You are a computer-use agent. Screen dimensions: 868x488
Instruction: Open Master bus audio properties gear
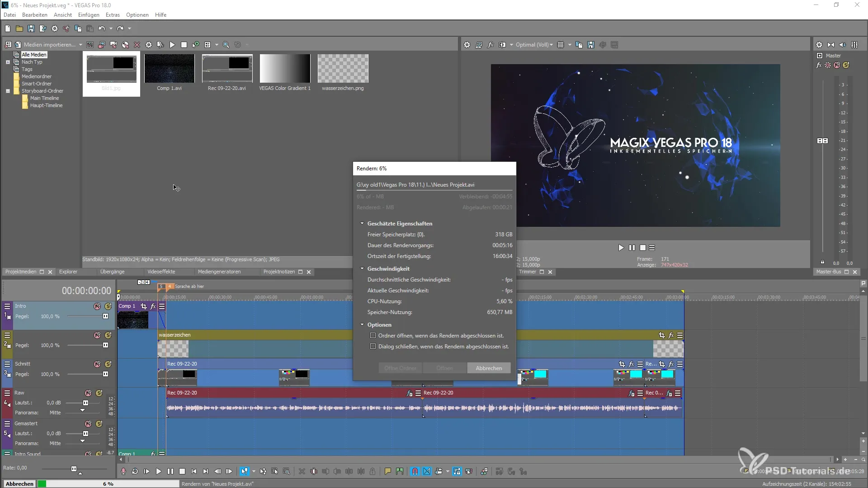[x=819, y=45]
